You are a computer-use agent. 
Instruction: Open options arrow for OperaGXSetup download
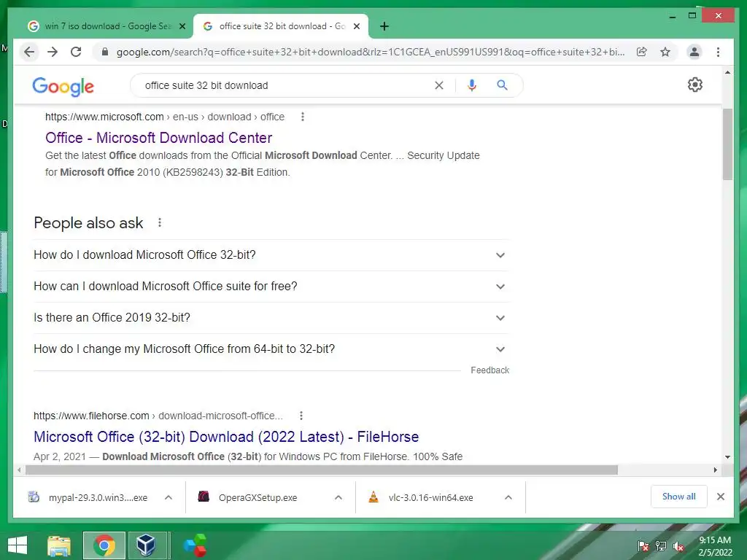338,497
